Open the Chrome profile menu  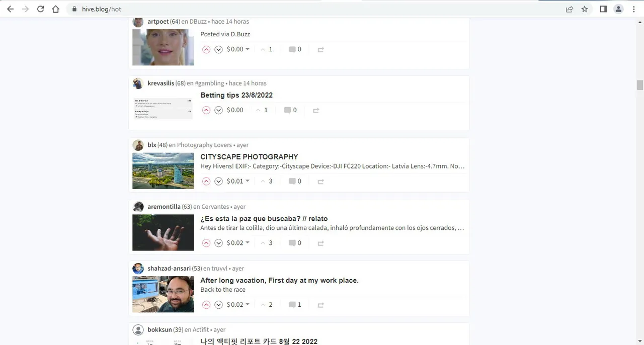[619, 9]
